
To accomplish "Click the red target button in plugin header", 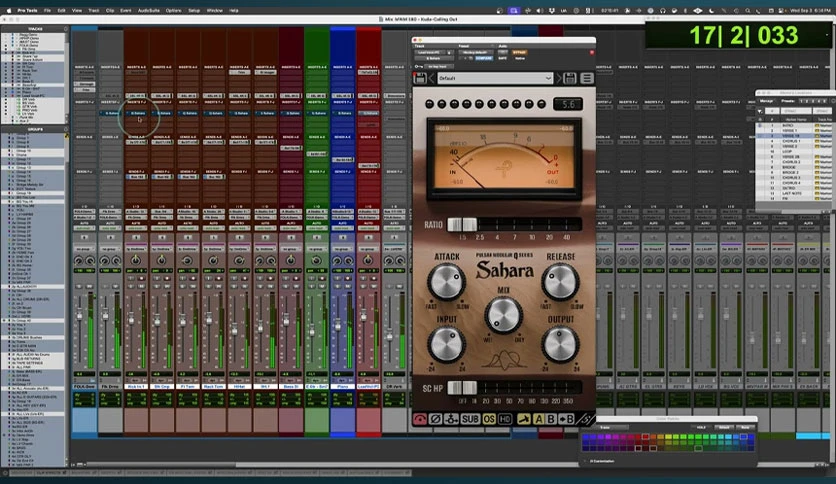I will pos(591,52).
